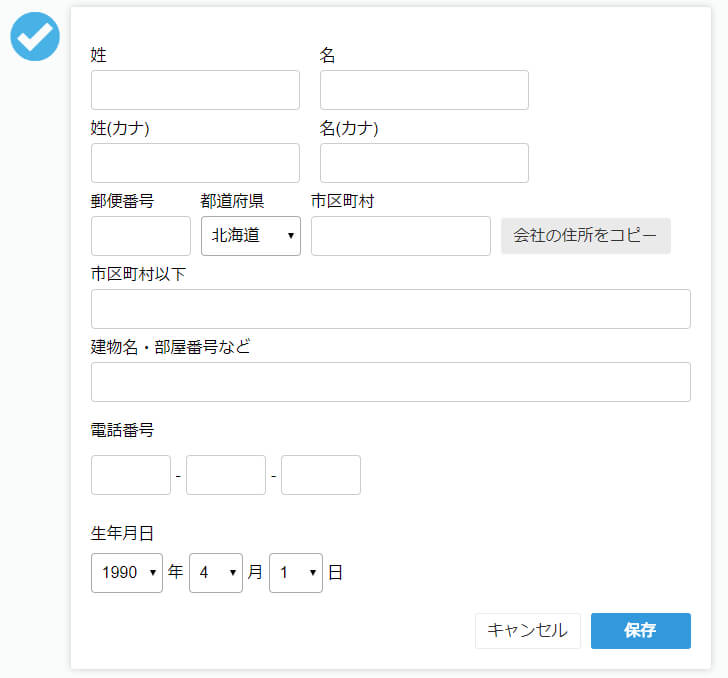Focus the 姓 input field
The image size is (728, 678).
point(195,90)
